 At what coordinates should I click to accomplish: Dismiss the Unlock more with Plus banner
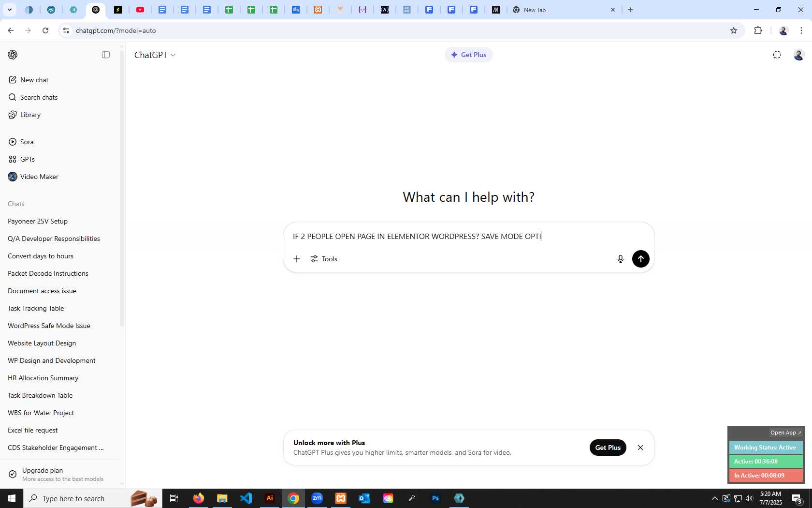(640, 448)
